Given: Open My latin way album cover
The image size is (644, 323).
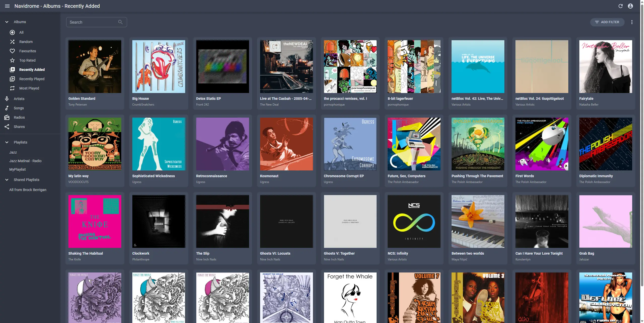Looking at the screenshot, I should tap(95, 144).
